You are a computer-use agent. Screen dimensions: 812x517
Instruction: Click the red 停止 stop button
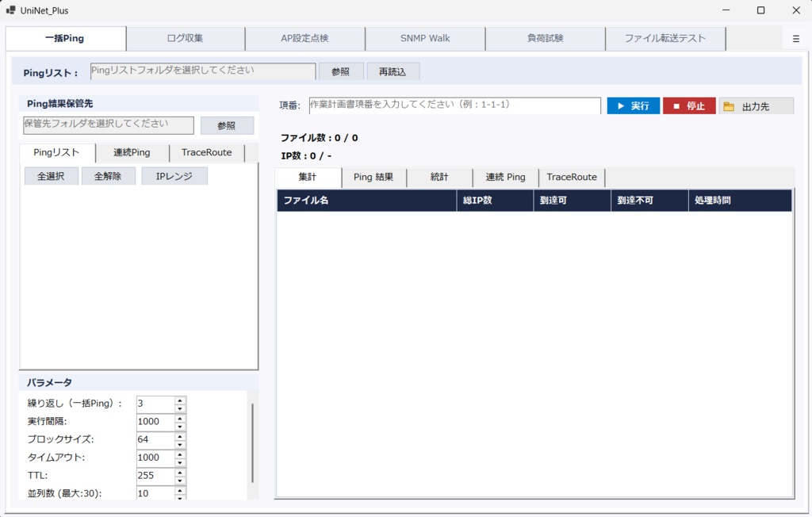point(689,105)
